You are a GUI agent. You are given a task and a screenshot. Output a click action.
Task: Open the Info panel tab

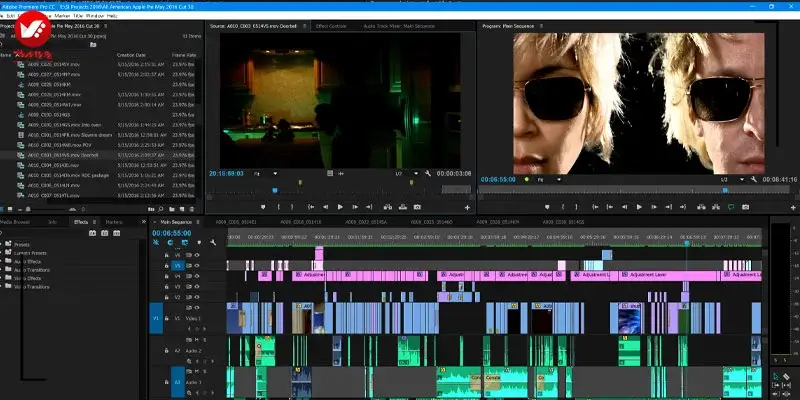tap(52, 222)
